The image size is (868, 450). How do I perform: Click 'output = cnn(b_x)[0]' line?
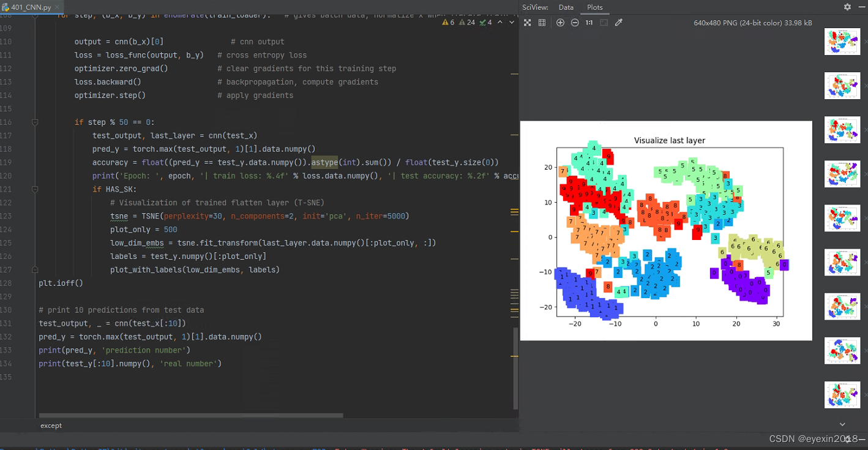coord(119,42)
